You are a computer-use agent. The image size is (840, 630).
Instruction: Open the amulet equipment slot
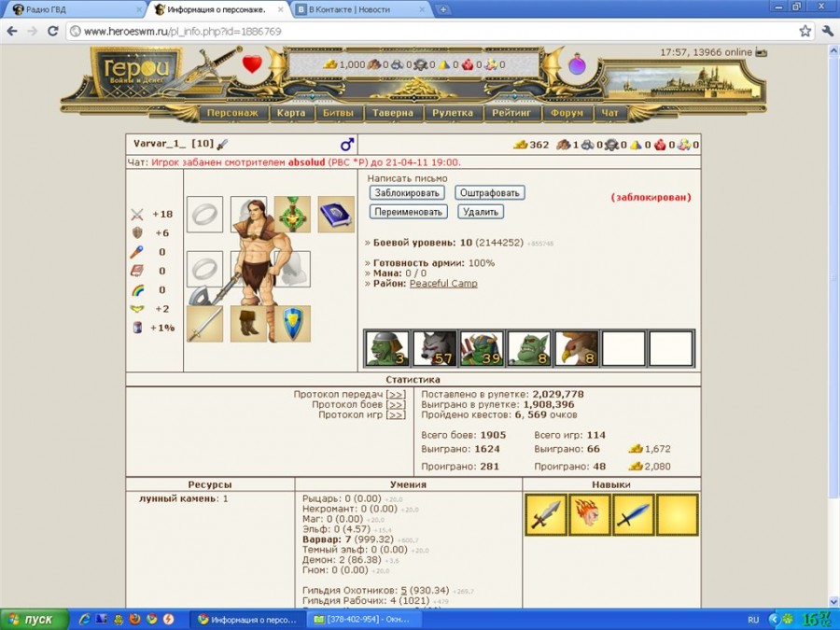(292, 215)
